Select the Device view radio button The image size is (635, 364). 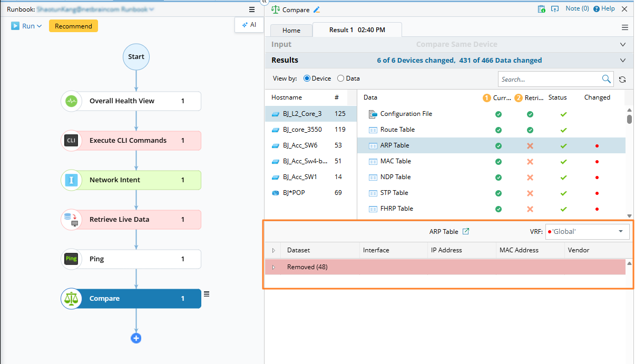pos(307,78)
